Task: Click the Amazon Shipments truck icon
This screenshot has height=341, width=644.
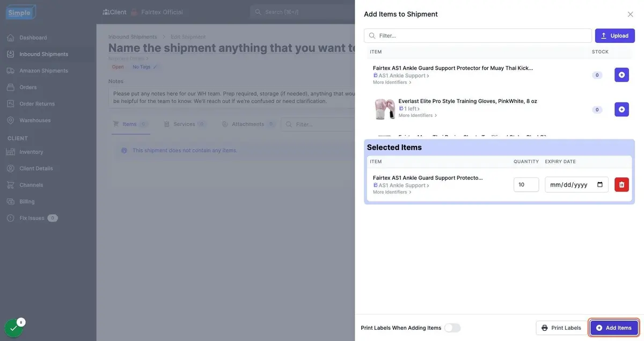Action: (x=10, y=71)
